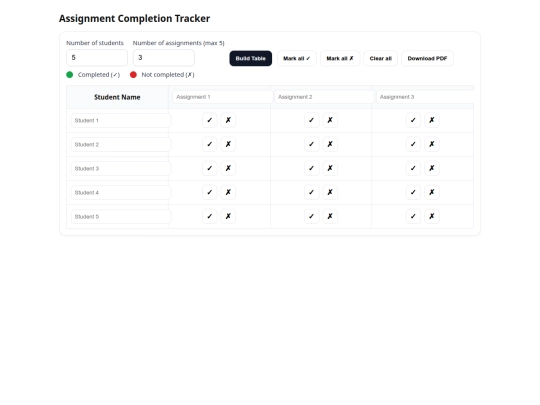Set Student 4 Assignment 1 to completed

click(x=209, y=193)
